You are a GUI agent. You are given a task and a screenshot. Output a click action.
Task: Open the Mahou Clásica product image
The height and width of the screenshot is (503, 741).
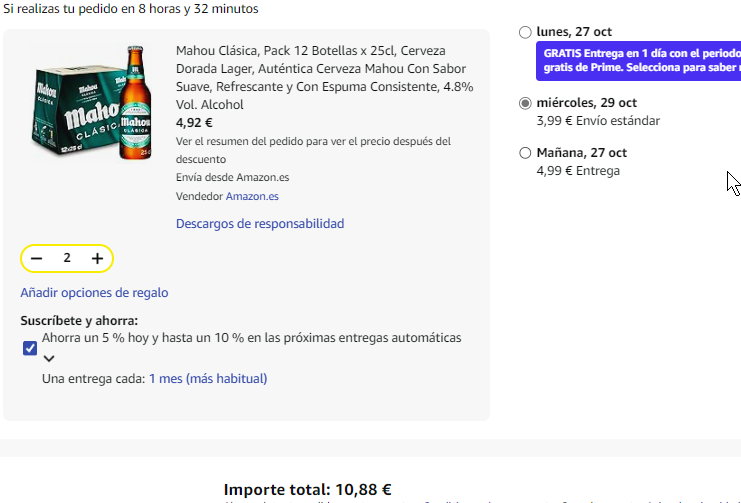point(92,102)
